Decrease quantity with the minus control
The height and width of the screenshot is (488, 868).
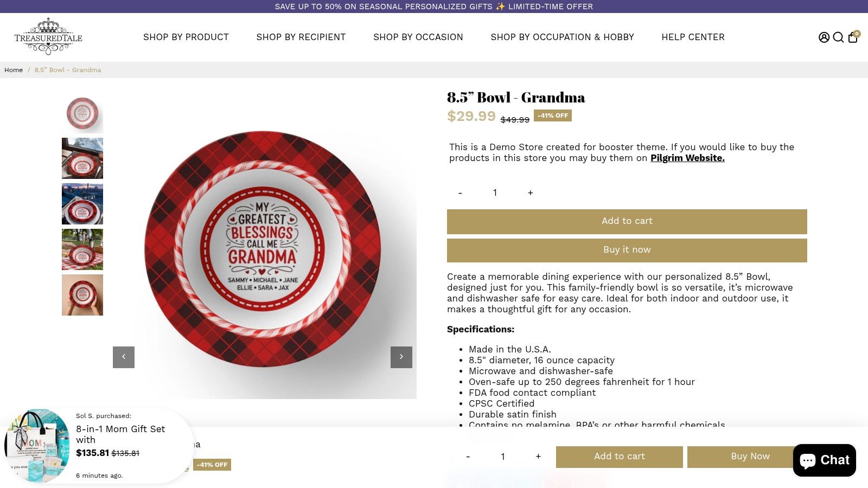(x=459, y=192)
